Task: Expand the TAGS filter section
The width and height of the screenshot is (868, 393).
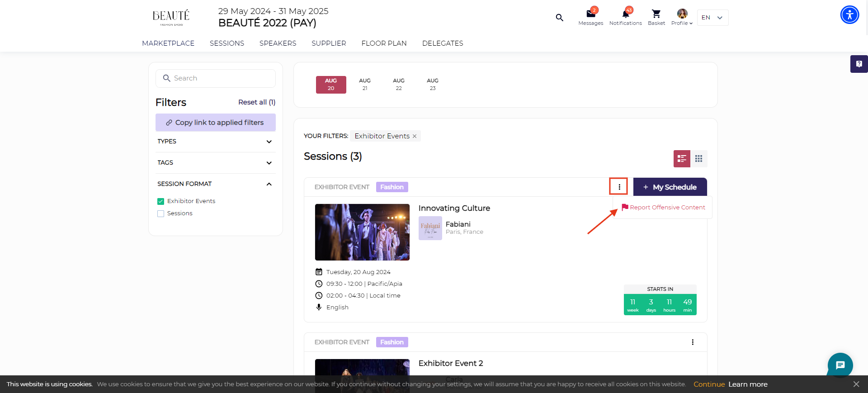Action: [216, 163]
